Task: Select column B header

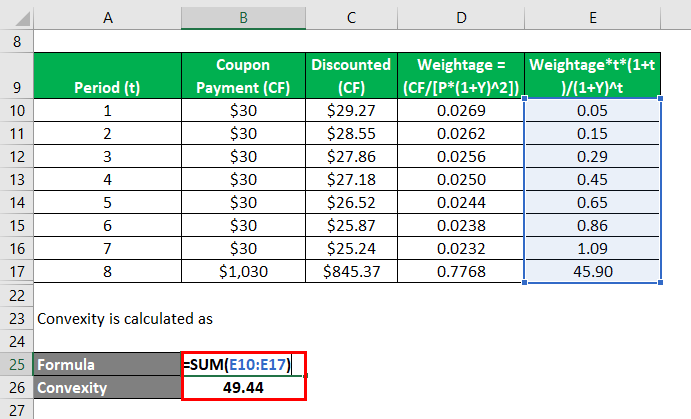Action: point(243,17)
